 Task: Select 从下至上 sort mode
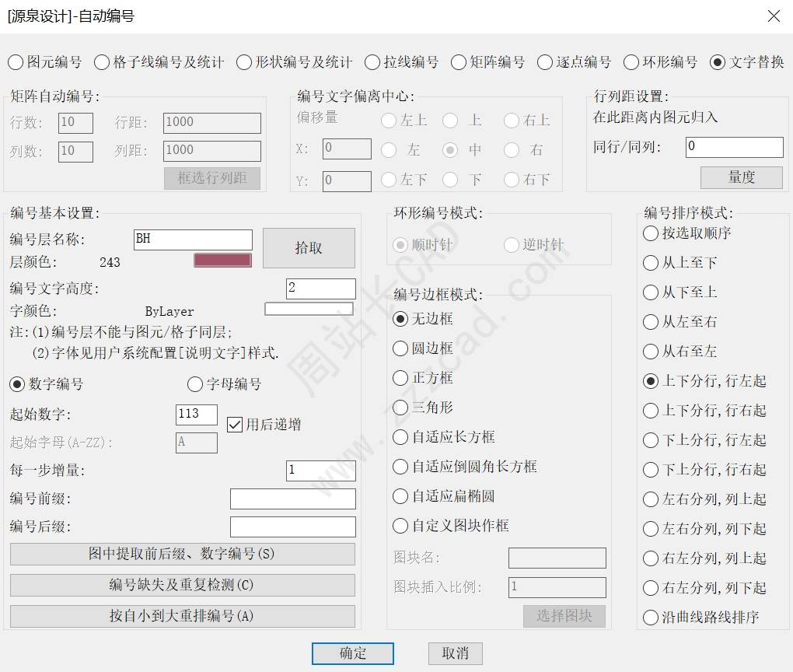679,292
